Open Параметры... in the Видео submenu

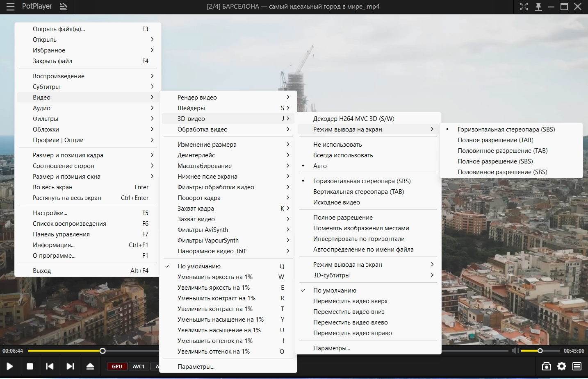click(x=228, y=367)
